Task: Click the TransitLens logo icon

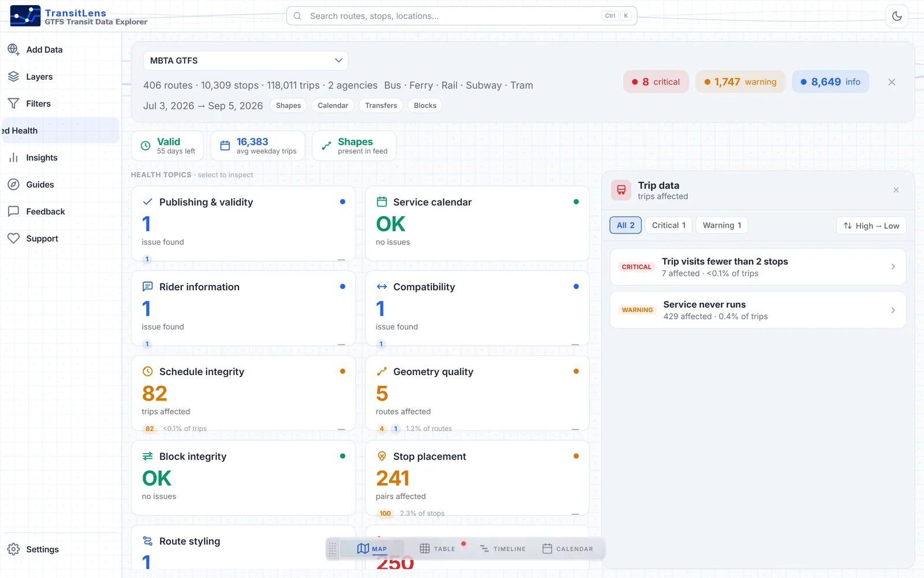Action: click(x=25, y=16)
